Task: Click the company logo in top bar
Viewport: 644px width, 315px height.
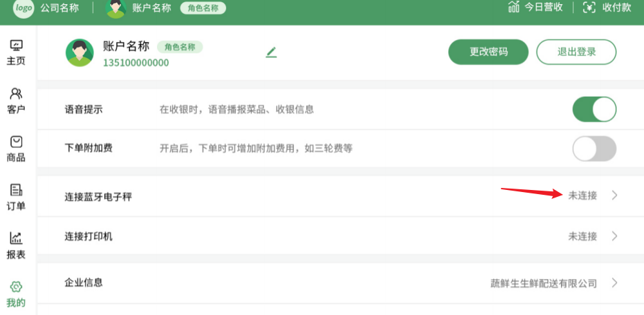Action: [24, 8]
